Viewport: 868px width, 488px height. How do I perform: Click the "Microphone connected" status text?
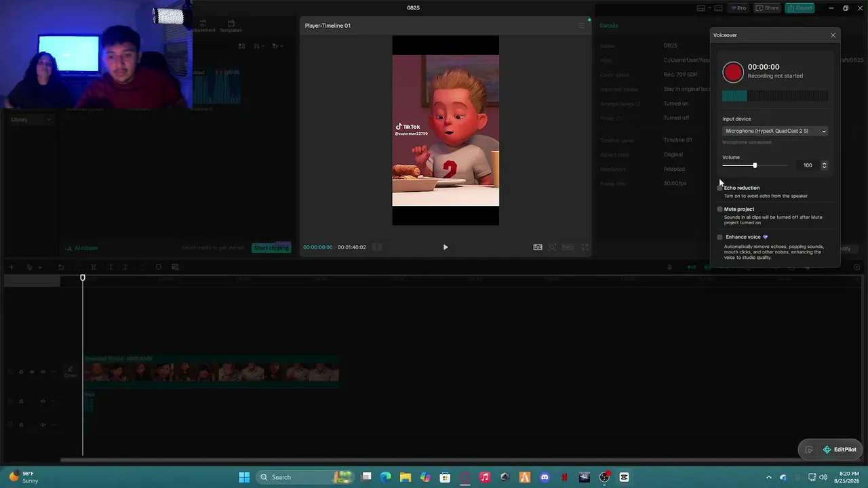[747, 142]
